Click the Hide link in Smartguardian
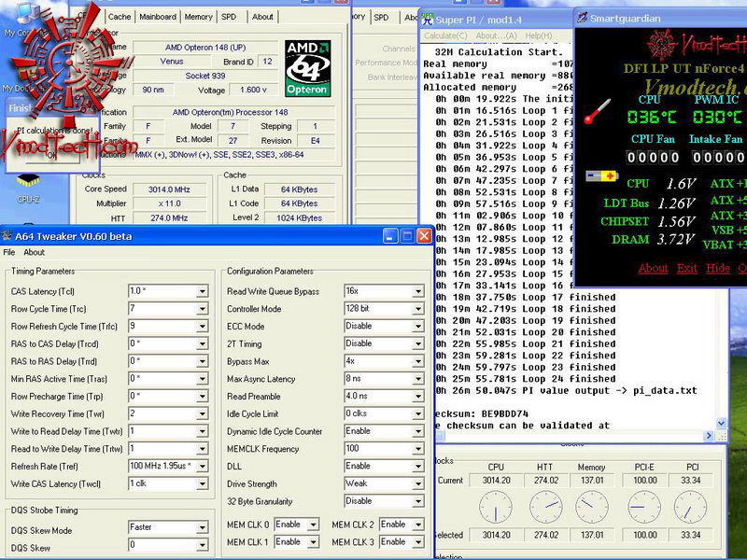The width and height of the screenshot is (747, 560). click(718, 269)
